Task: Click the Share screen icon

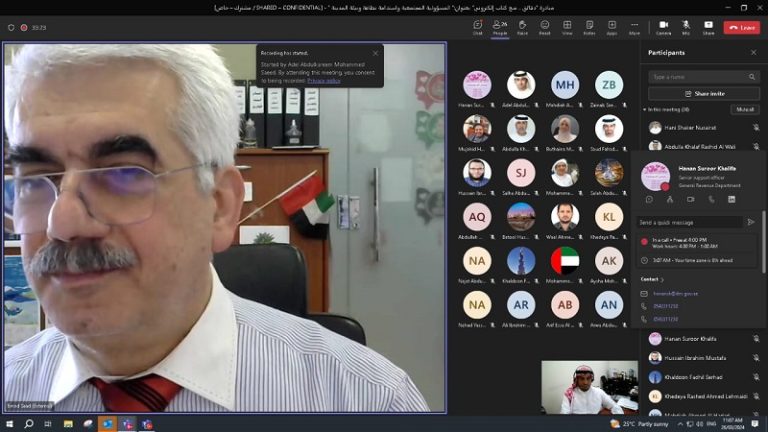Action: pos(708,27)
